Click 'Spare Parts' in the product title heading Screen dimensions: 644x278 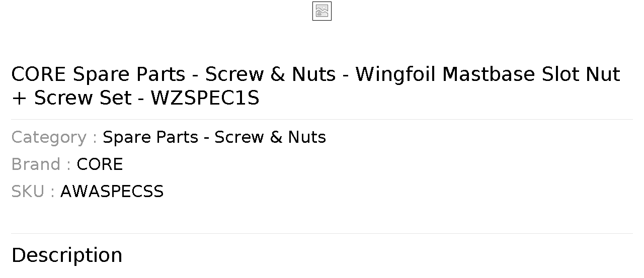[x=129, y=74]
